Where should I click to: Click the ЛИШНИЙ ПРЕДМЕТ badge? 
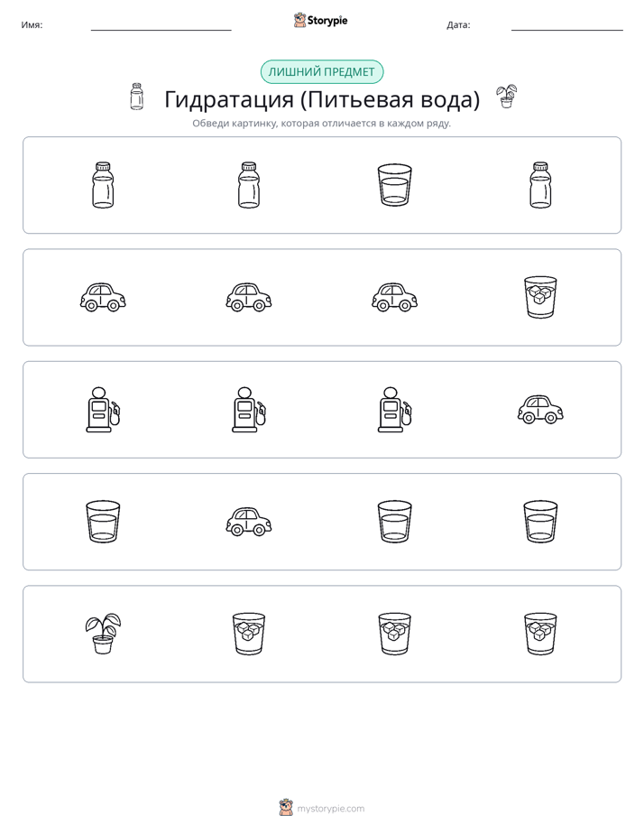click(x=321, y=72)
